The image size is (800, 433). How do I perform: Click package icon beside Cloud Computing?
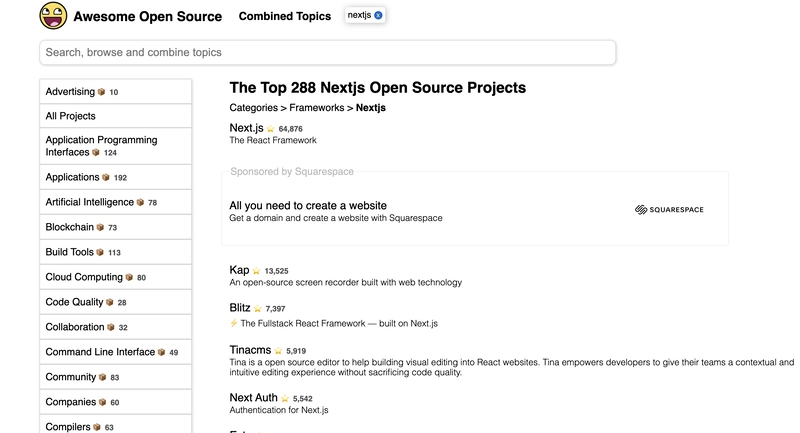[129, 277]
